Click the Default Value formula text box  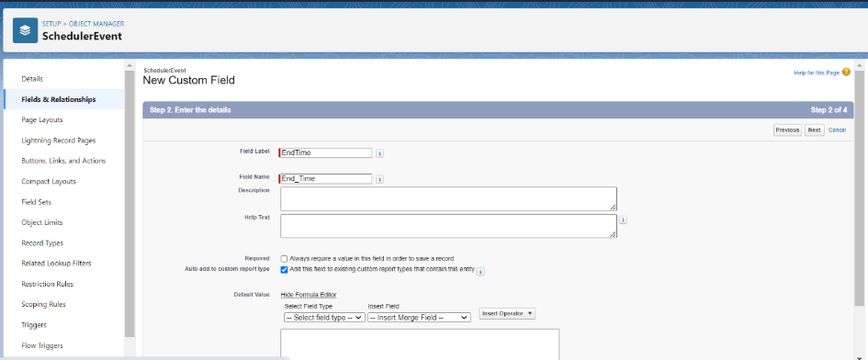[420, 344]
